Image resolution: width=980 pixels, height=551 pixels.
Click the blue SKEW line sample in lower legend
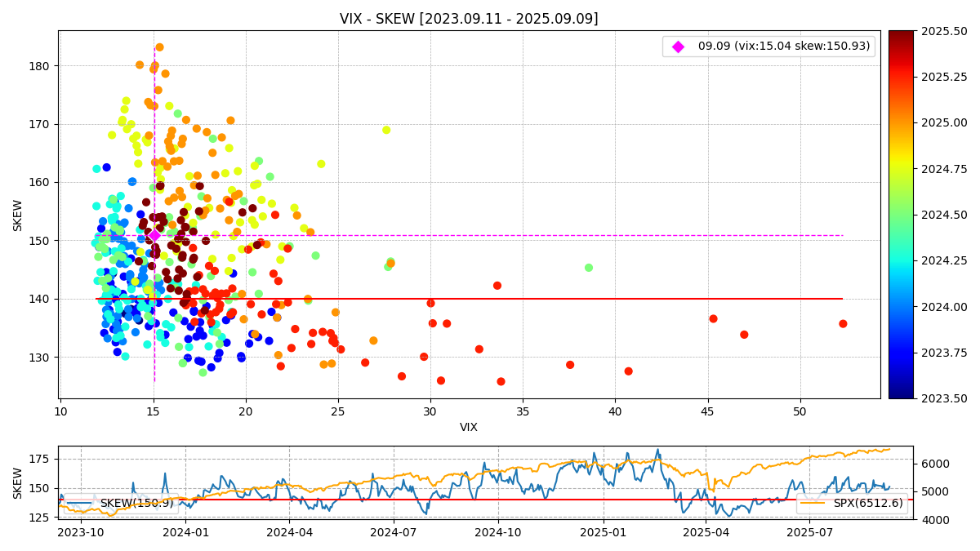coord(82,504)
